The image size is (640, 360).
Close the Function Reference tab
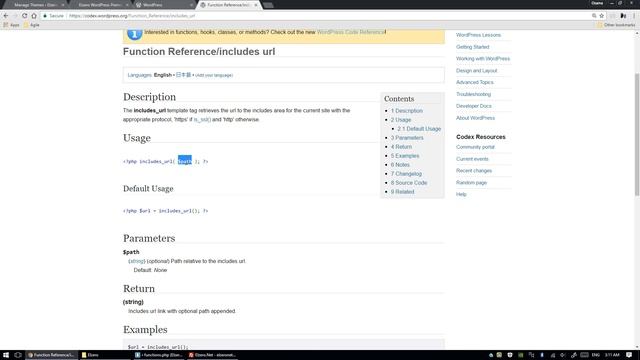[x=256, y=5]
